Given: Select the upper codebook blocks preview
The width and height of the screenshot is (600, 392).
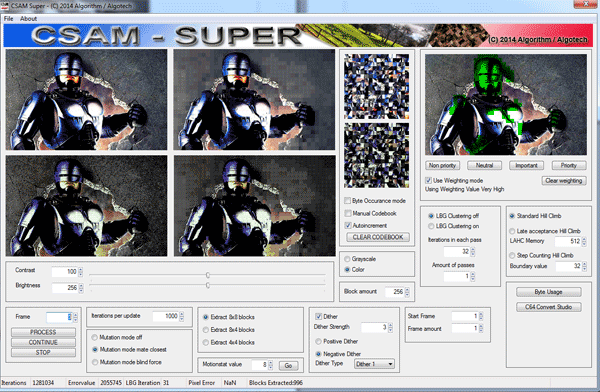Looking at the screenshot, I should click(377, 87).
